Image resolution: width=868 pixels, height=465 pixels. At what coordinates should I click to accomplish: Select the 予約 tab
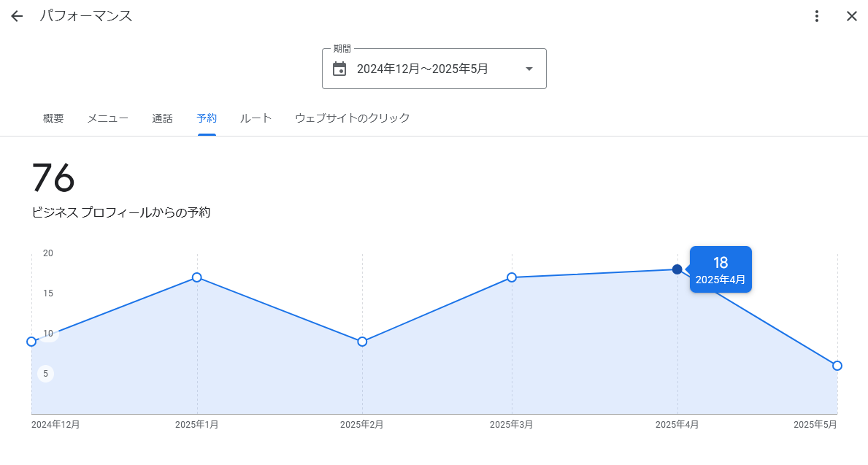tap(207, 118)
